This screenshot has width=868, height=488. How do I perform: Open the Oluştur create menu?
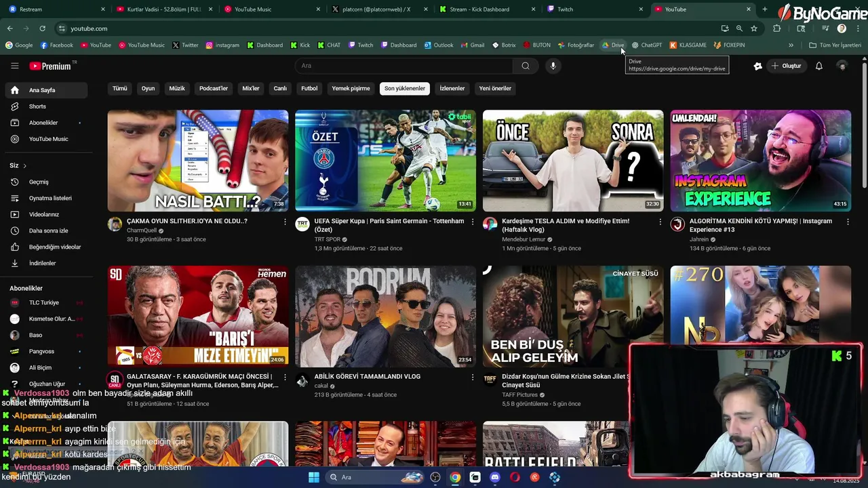coord(786,66)
